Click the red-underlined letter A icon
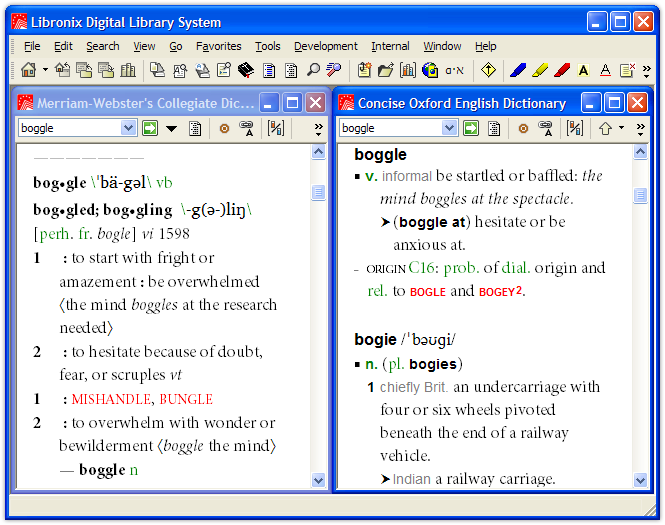The height and width of the screenshot is (525, 665). pos(605,70)
